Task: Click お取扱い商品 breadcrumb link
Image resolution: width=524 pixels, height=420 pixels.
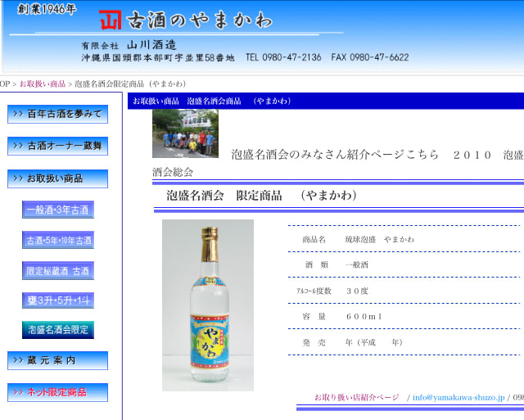Action: 43,84
